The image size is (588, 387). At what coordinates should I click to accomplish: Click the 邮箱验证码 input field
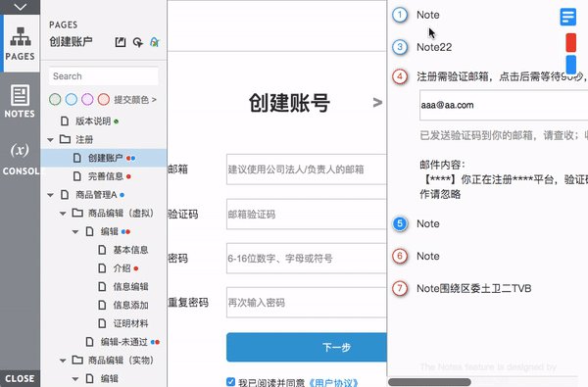point(307,215)
